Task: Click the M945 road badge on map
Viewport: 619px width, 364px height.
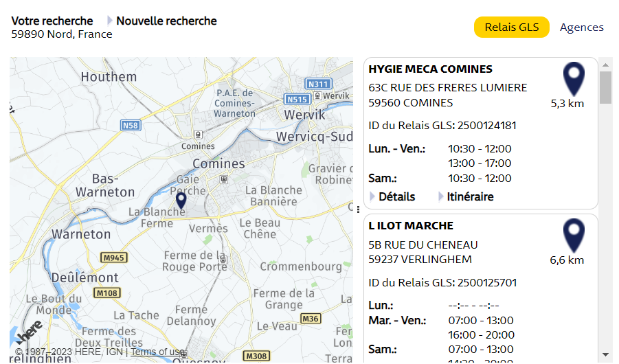Action: point(113,258)
